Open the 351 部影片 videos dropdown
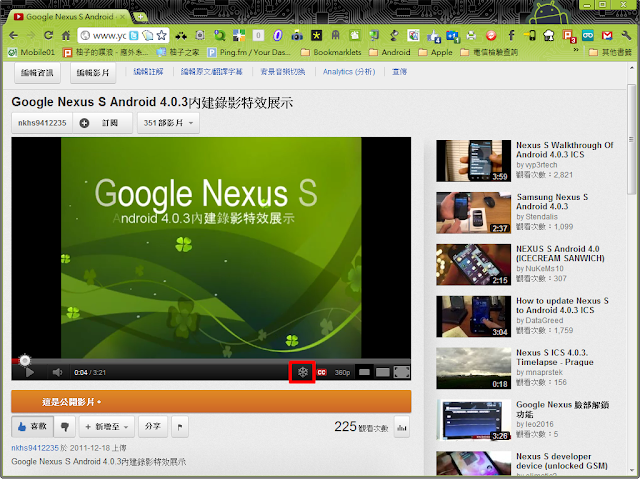The image size is (640, 480). tap(168, 123)
